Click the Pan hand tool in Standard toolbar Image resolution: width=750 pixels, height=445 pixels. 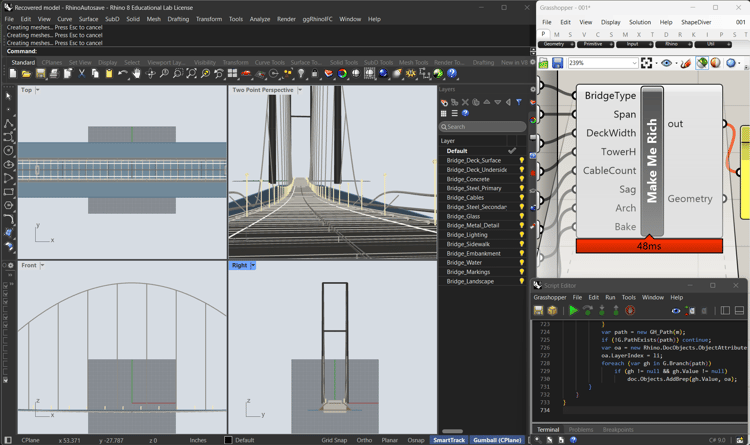(x=137, y=74)
